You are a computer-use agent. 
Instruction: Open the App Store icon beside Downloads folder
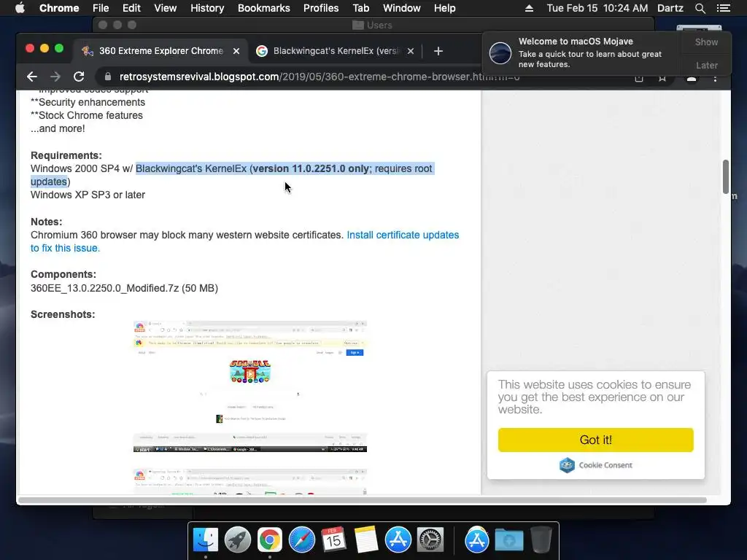click(477, 540)
